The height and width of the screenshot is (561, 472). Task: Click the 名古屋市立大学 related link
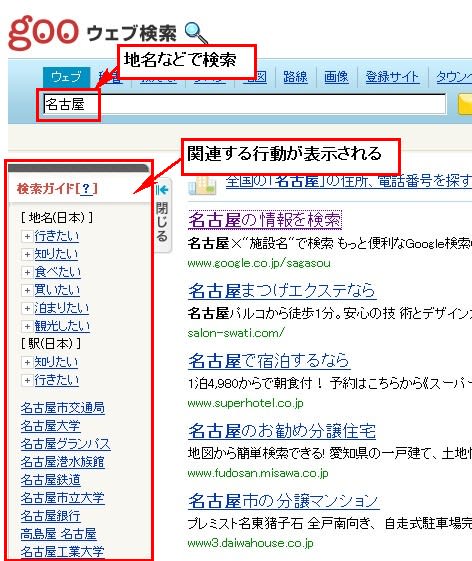click(x=63, y=498)
